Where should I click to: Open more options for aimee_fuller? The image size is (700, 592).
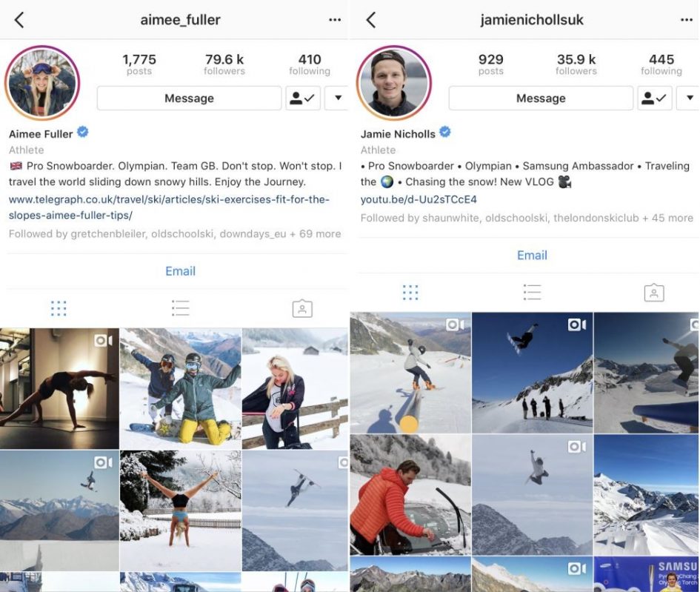(335, 20)
